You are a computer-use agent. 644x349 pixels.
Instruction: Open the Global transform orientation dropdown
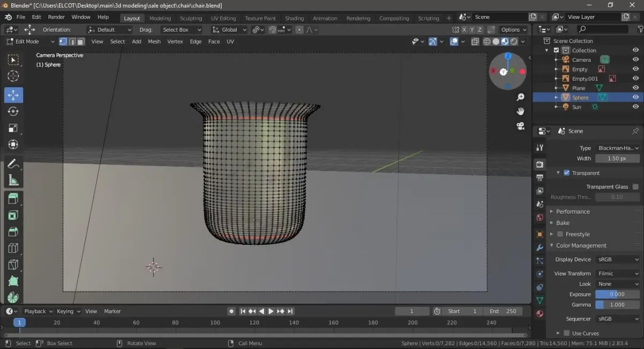point(230,30)
